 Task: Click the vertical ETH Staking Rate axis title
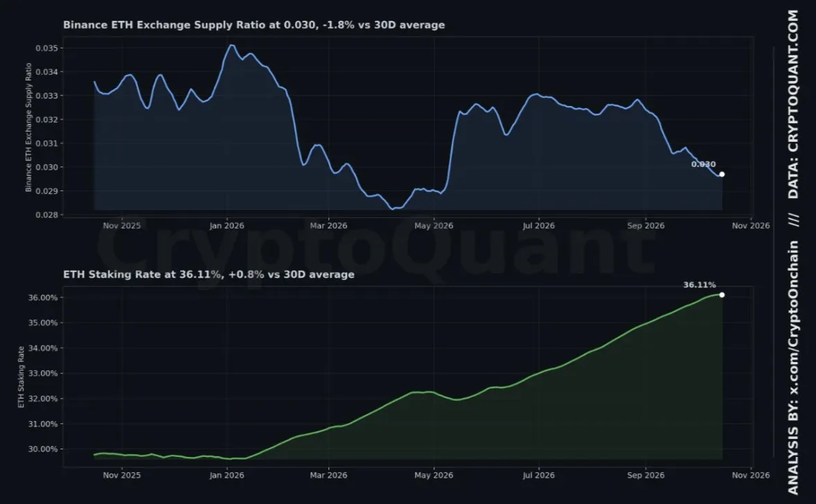[21, 377]
